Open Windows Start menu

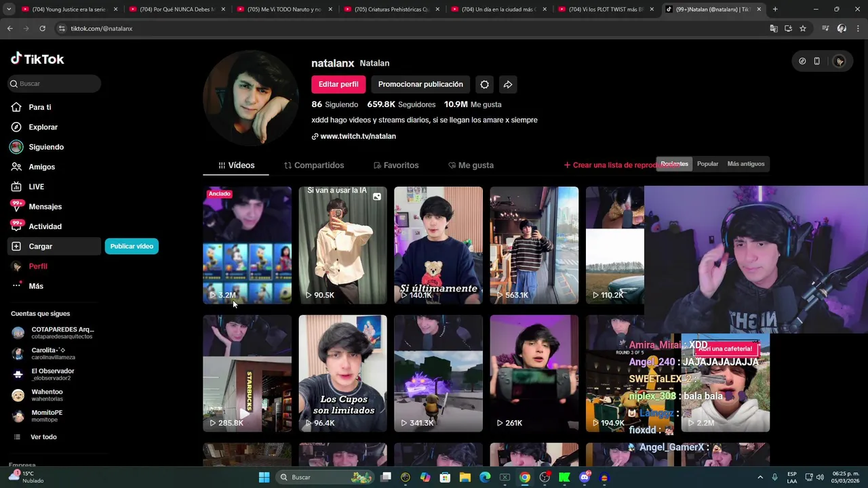click(x=264, y=477)
